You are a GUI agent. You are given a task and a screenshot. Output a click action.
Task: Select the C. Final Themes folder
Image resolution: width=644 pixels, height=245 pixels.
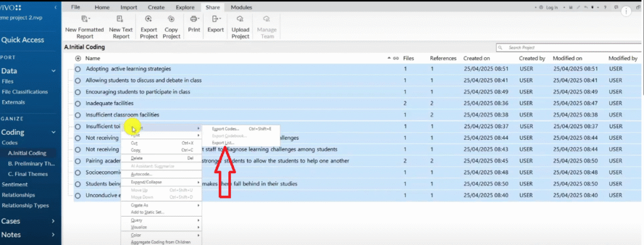coord(28,174)
